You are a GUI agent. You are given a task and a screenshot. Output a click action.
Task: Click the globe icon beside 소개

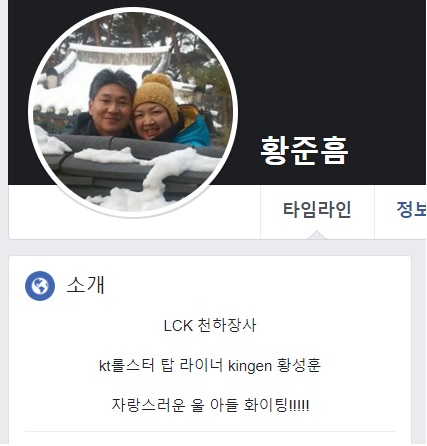[x=40, y=286]
